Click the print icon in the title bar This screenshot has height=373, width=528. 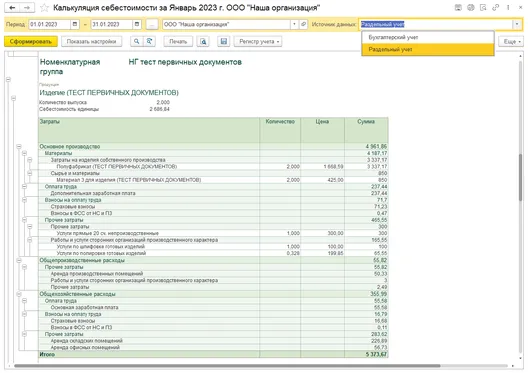pos(471,7)
